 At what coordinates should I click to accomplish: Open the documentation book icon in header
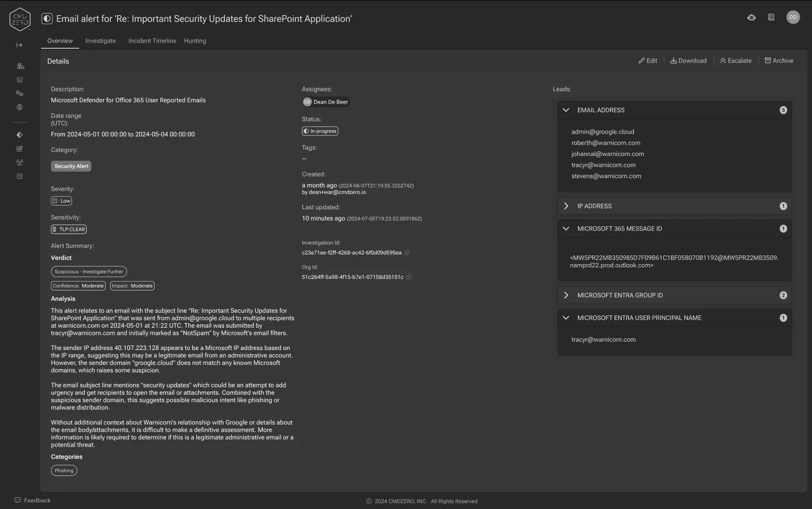771,17
